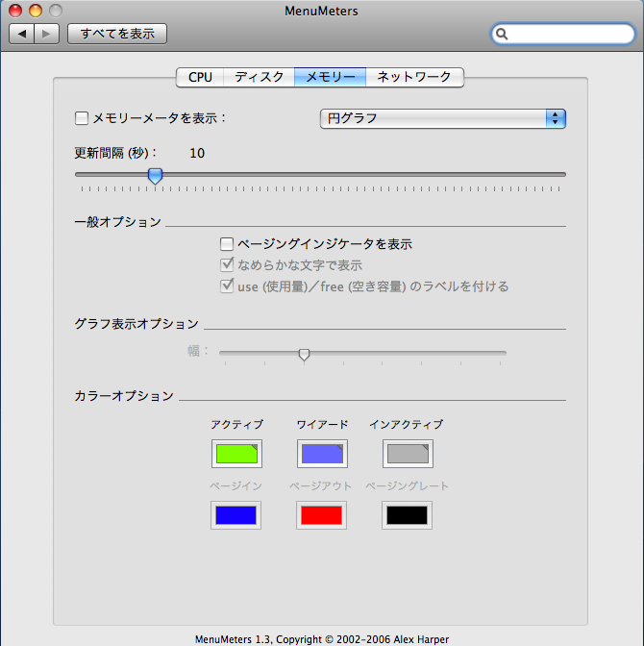Click the 一般オプション section heading
Viewport: 644px width, 646px height.
[117, 222]
